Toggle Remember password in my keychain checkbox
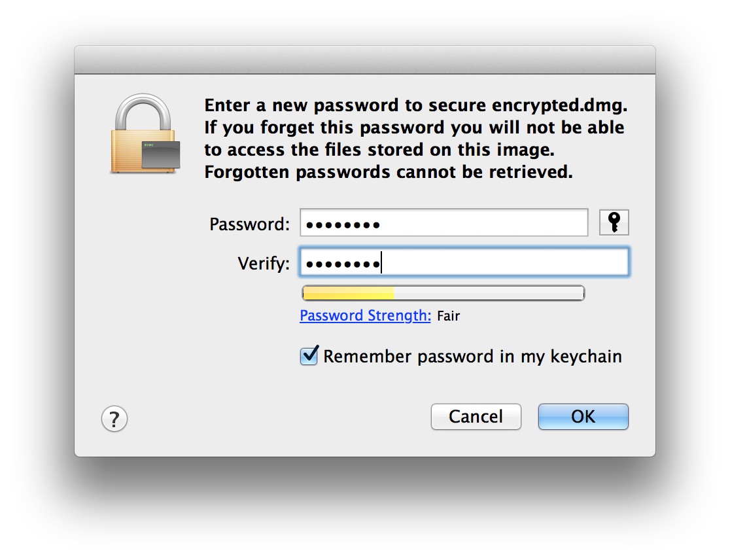Screen dimensions: 730x560 click(309, 356)
